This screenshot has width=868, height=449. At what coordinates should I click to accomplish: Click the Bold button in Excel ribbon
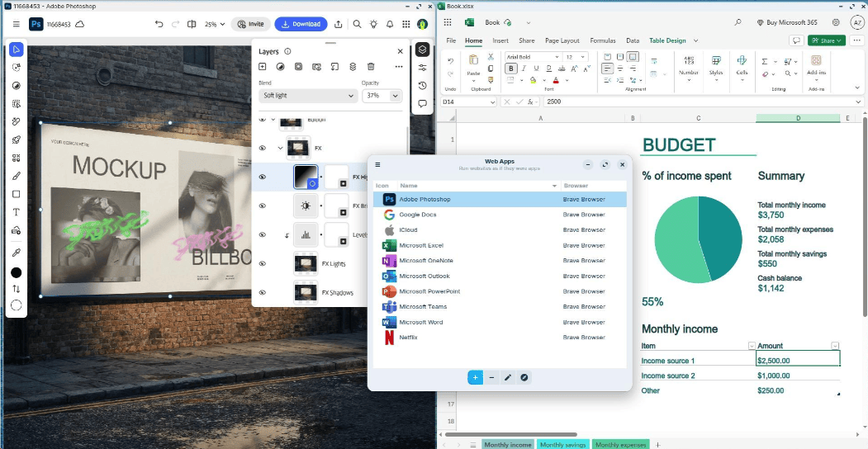point(511,69)
